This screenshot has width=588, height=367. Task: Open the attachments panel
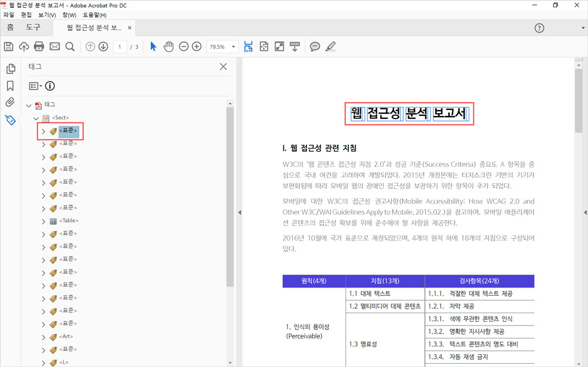click(10, 102)
